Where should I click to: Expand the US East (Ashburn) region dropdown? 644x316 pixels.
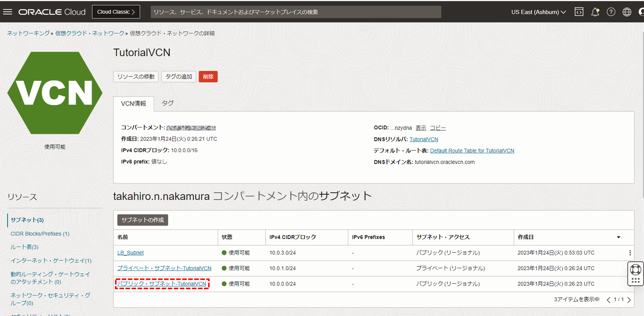(538, 12)
